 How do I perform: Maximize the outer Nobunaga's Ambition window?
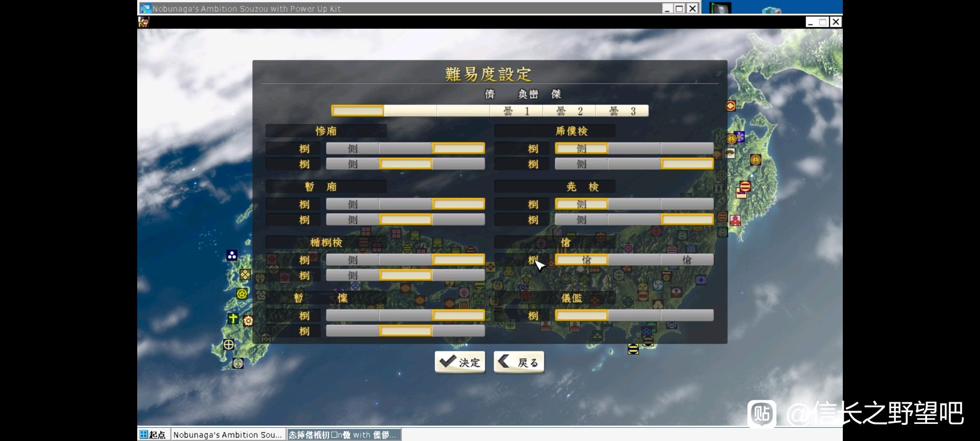click(x=680, y=8)
